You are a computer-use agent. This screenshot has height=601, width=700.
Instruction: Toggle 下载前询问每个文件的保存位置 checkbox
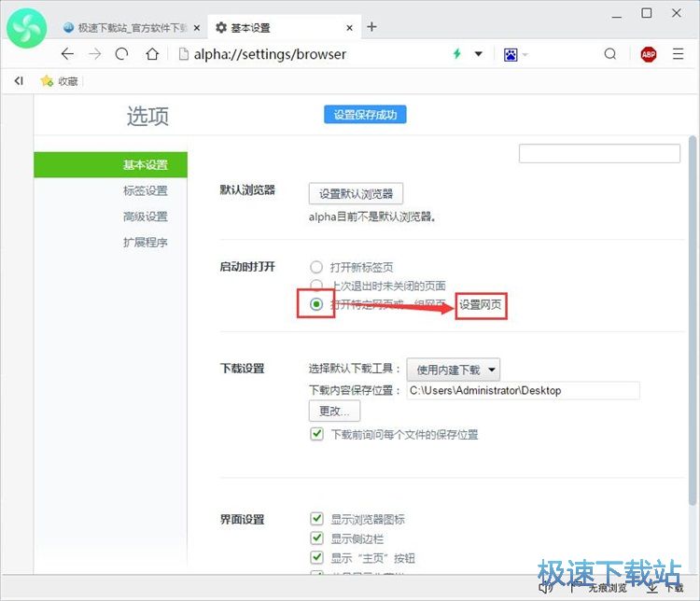(x=316, y=434)
